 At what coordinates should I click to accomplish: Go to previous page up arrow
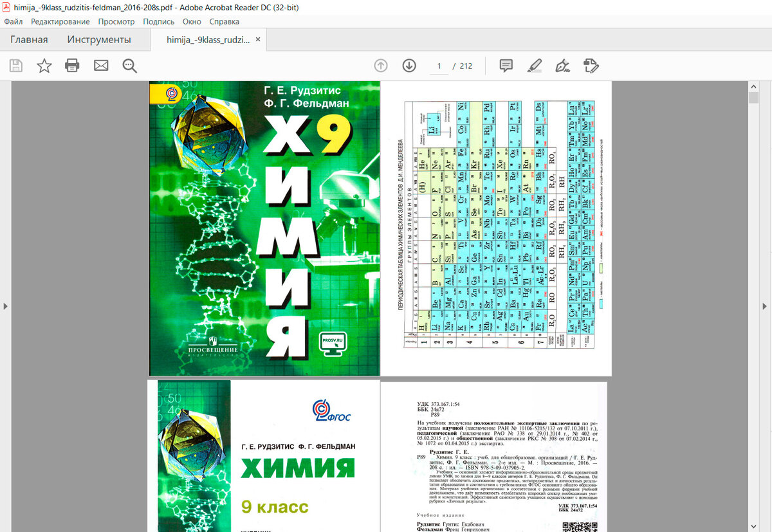click(x=381, y=66)
